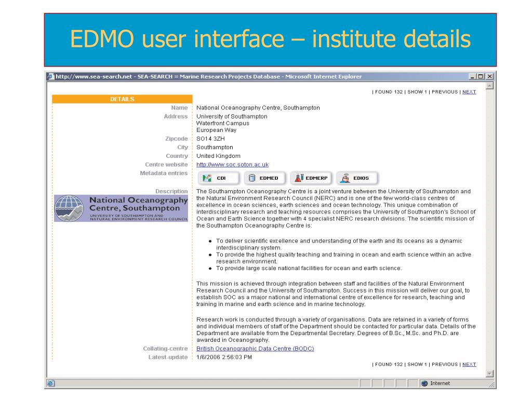Open the EDIOS metadata entries button
The width and height of the screenshot is (532, 399).
(357, 178)
